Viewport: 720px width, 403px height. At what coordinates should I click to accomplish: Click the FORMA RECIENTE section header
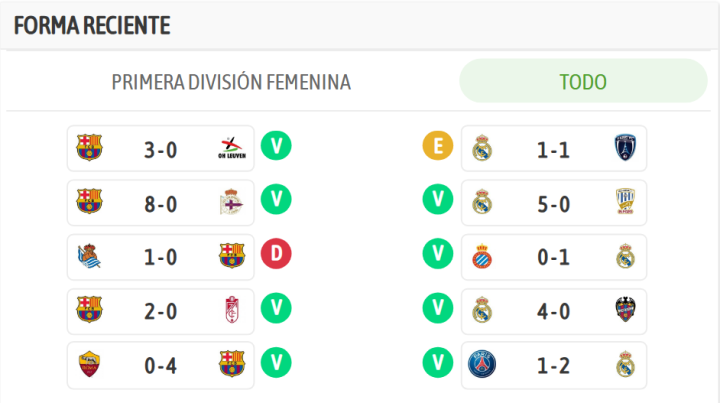[92, 25]
